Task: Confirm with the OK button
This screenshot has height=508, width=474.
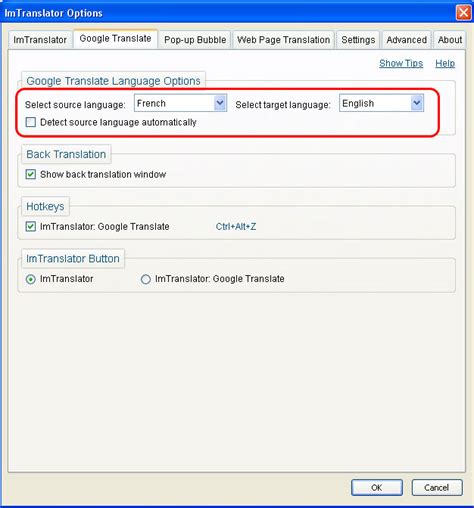Action: [377, 487]
